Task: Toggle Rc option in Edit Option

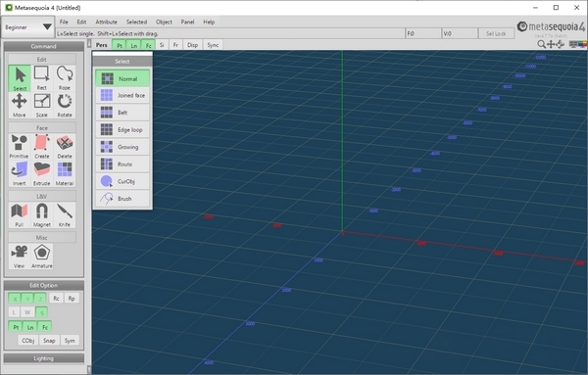Action: [56, 299]
